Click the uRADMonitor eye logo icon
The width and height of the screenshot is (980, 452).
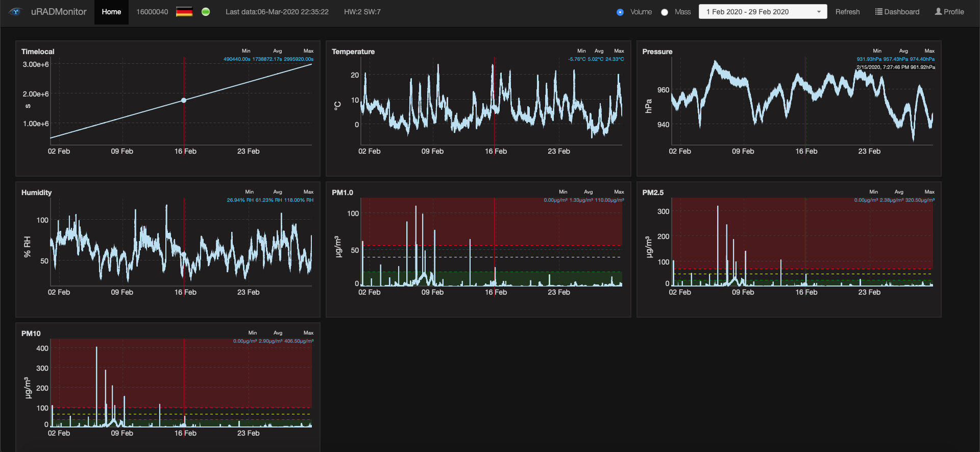pos(15,12)
